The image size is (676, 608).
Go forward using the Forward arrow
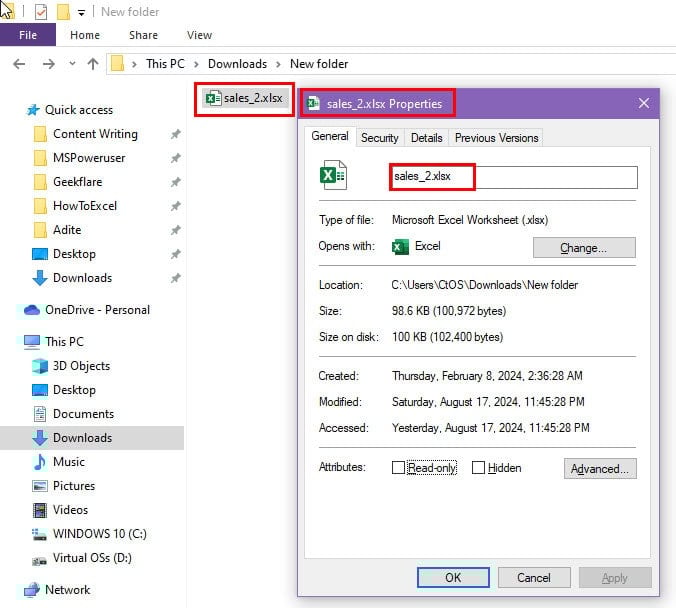(x=49, y=64)
